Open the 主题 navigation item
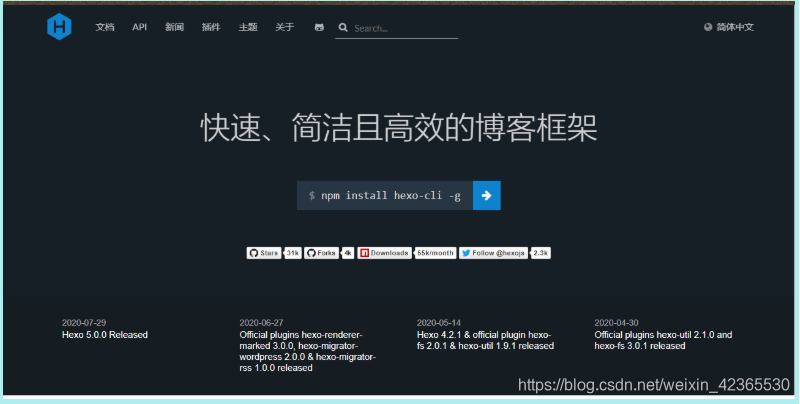The width and height of the screenshot is (800, 404). tap(247, 28)
